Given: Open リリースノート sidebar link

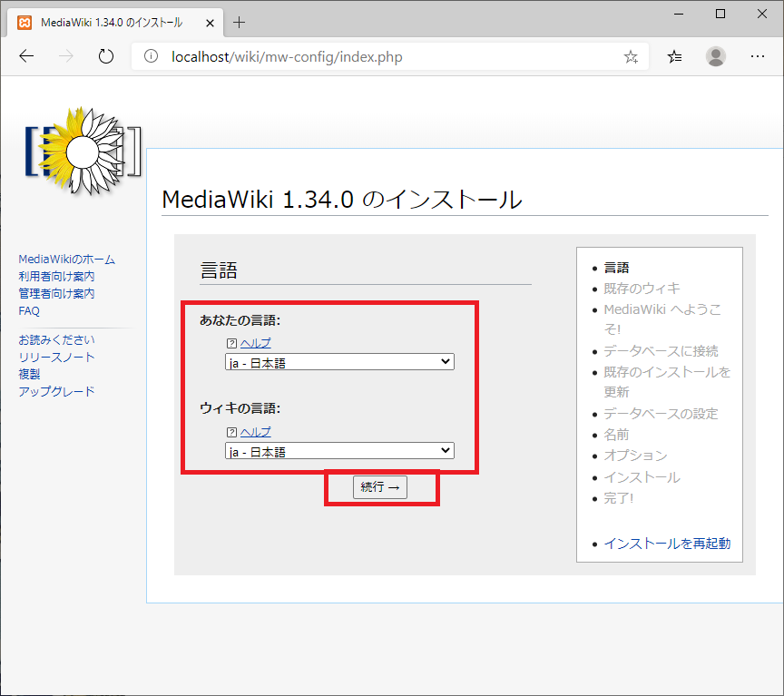Looking at the screenshot, I should point(56,358).
